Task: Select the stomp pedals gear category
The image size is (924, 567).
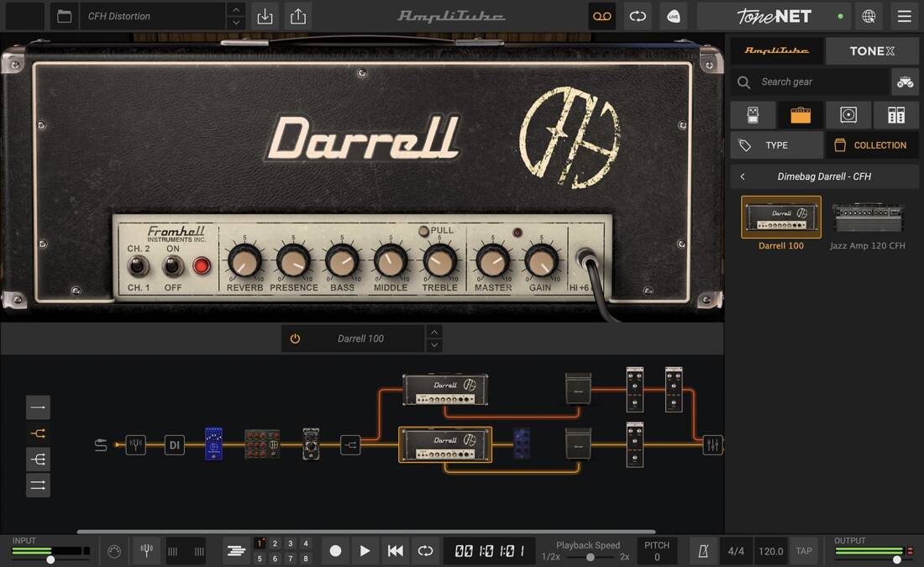Action: click(753, 114)
